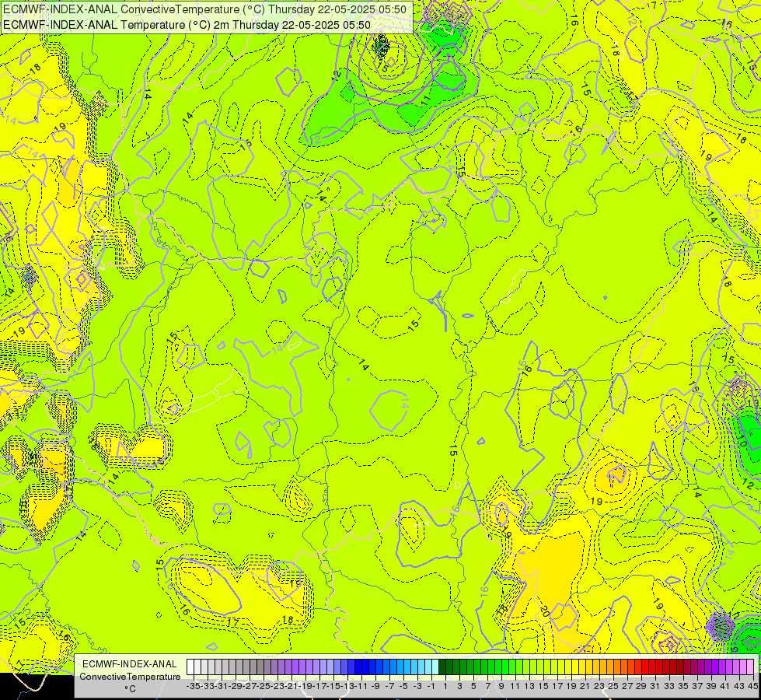Click the '20' contour label on the map
This screenshot has height=700, width=761.
(545, 611)
